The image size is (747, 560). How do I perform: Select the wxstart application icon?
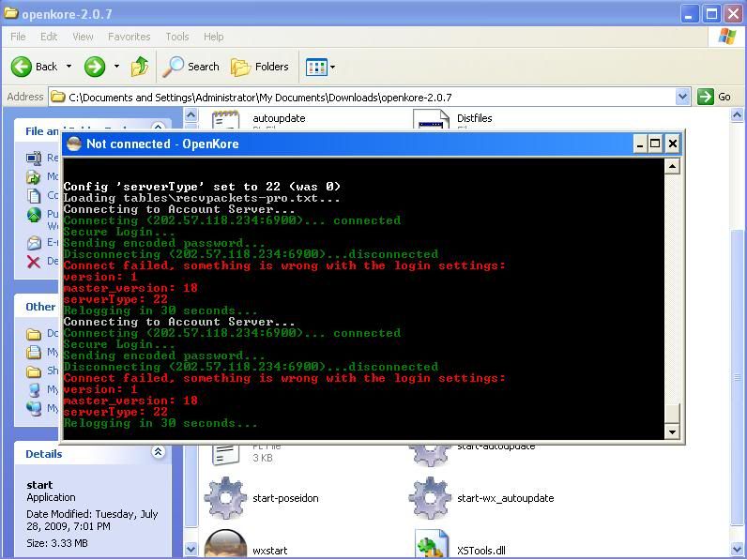click(225, 544)
